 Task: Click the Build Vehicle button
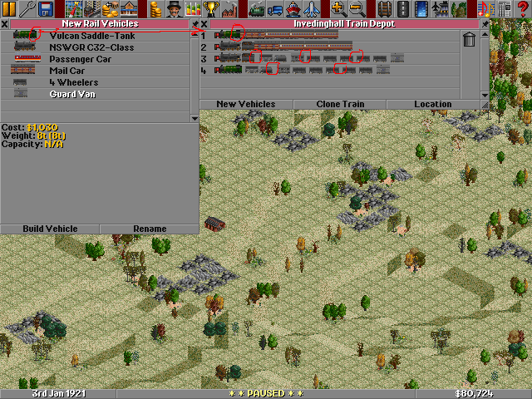click(50, 229)
